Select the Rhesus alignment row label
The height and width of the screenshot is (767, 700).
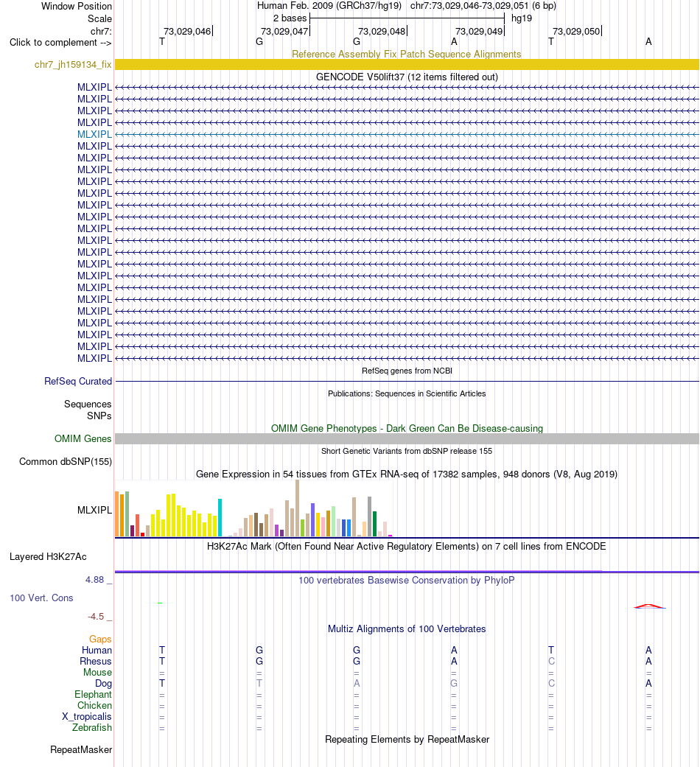[x=96, y=662]
